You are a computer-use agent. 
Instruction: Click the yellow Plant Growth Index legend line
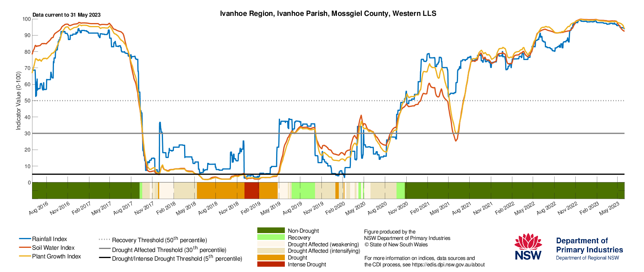25,257
